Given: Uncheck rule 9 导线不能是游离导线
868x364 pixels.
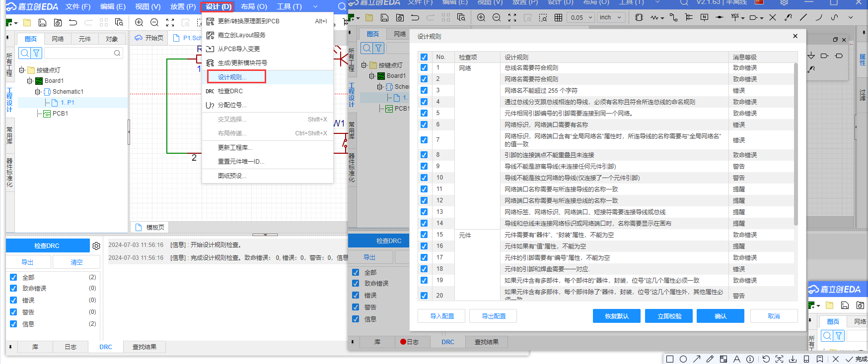Looking at the screenshot, I should pos(424,166).
